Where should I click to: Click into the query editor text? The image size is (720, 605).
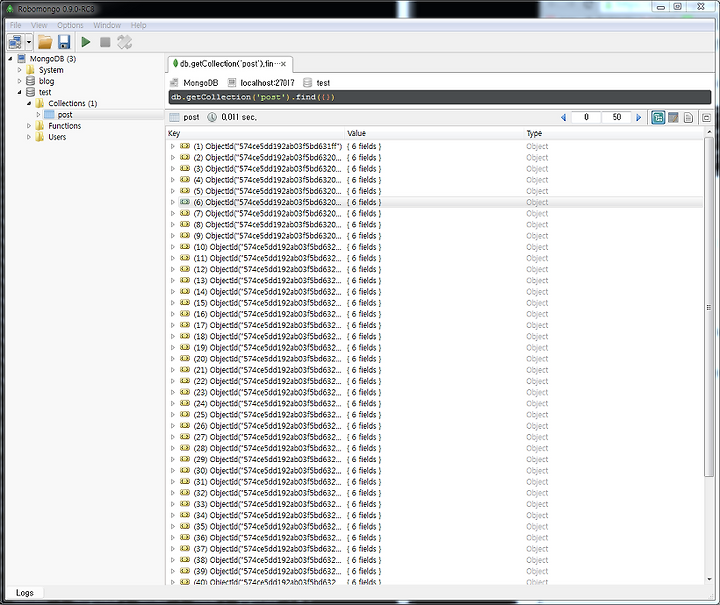click(x=439, y=97)
